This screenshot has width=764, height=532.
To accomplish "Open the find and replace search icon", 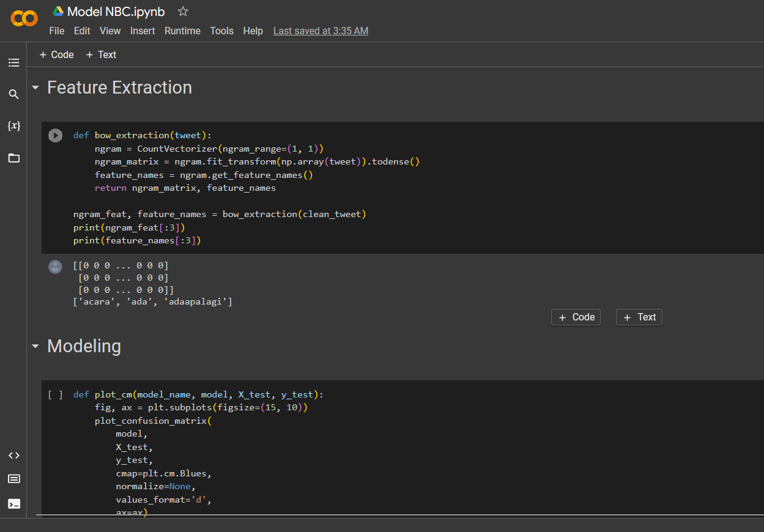I will [13, 94].
